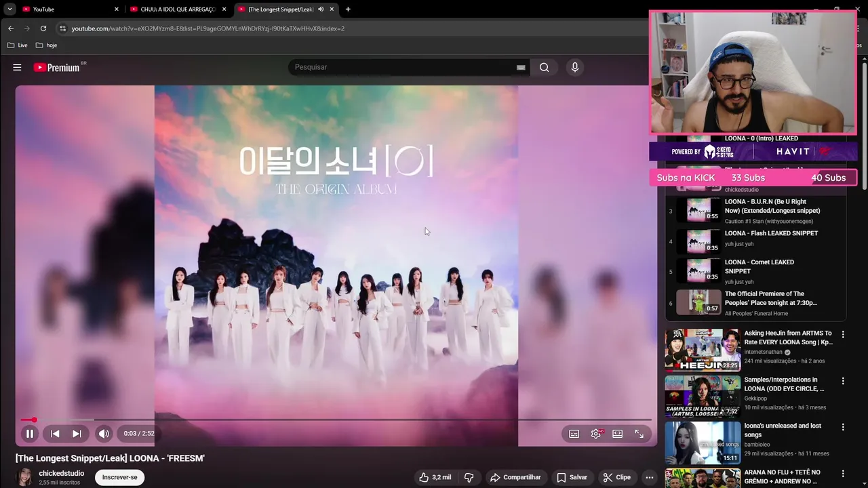
Task: Open video player settings gear
Action: tap(596, 434)
